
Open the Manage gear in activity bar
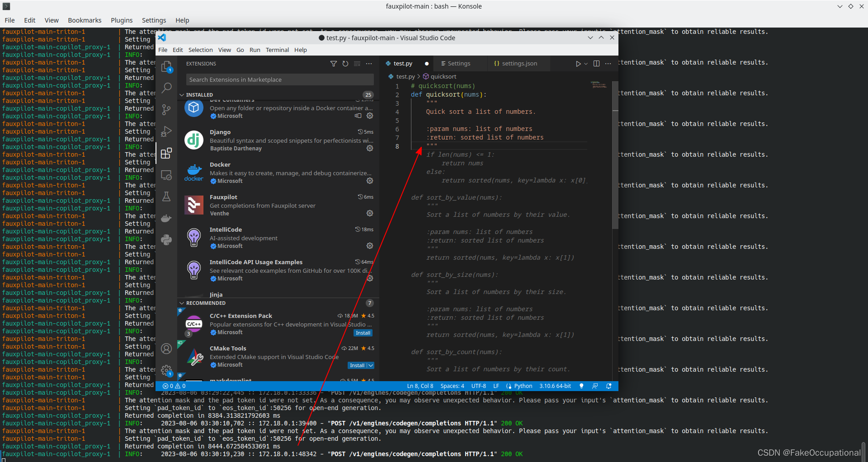(x=166, y=370)
